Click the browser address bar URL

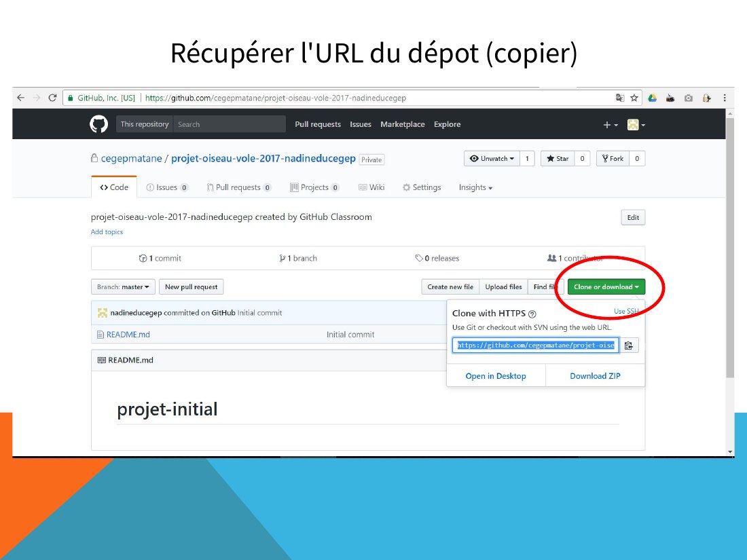tap(275, 98)
